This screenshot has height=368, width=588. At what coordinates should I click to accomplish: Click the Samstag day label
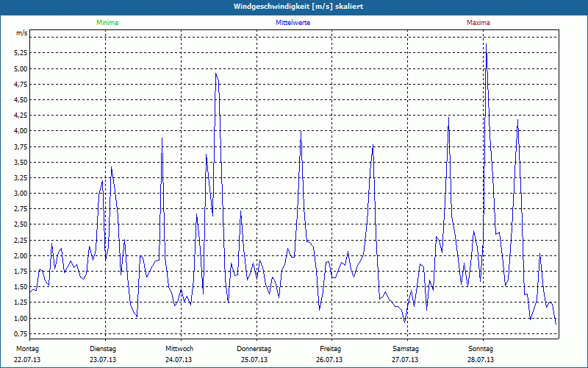[406, 349]
